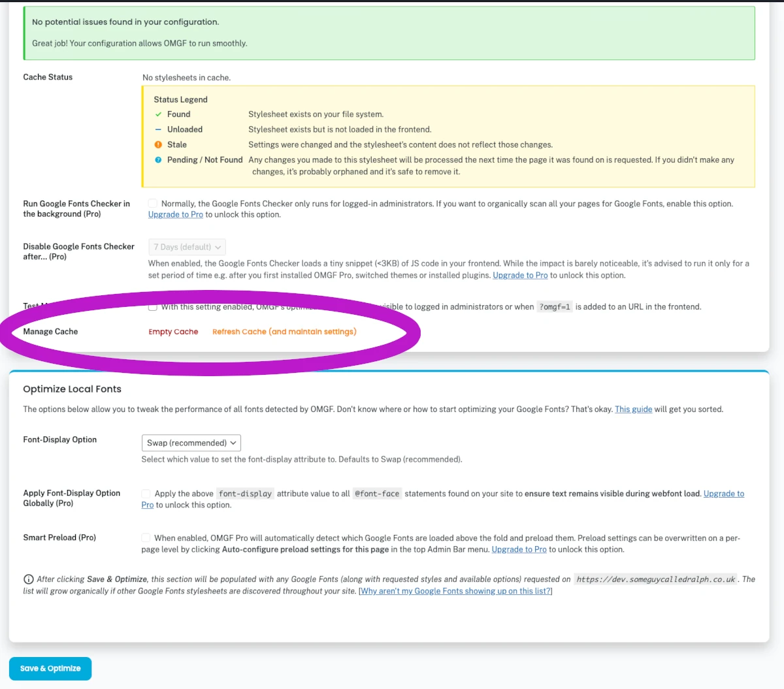Viewport: 784px width, 689px height.
Task: Click the '@font-face' code snippet
Action: [377, 494]
